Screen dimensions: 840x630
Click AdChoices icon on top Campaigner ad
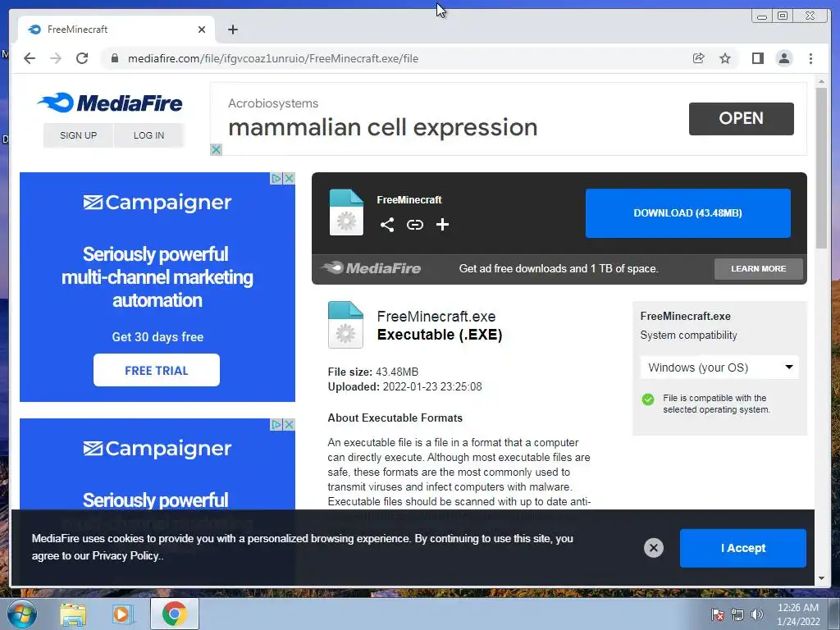(276, 178)
